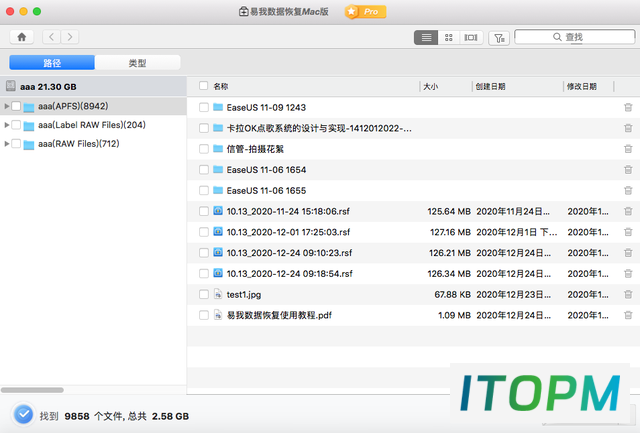This screenshot has height=433, width=640.
Task: Click the 67.88 KB size cell
Action: click(453, 294)
